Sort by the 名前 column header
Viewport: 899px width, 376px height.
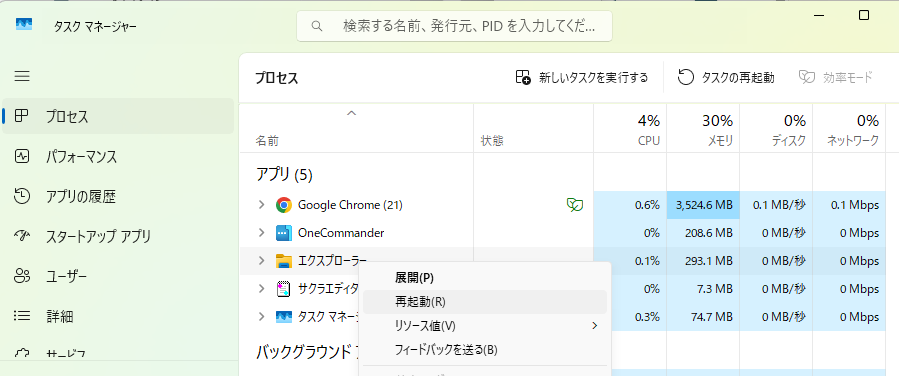pyautogui.click(x=356, y=129)
